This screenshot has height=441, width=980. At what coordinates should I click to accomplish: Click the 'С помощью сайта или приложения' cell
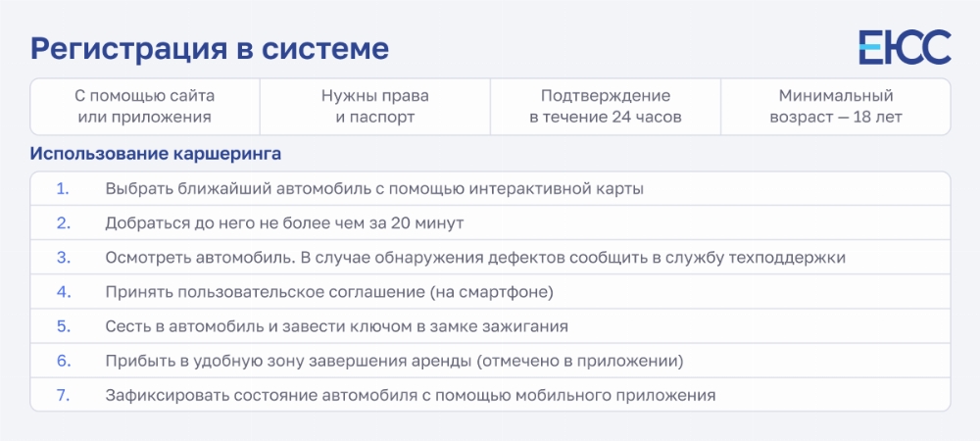[x=145, y=106]
